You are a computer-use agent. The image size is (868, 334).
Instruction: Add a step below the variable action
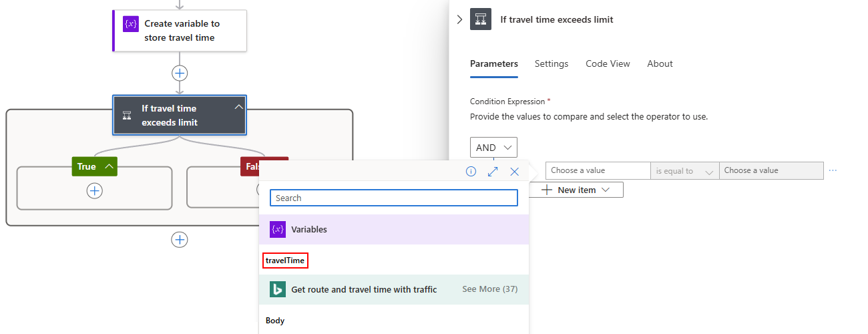tap(180, 73)
